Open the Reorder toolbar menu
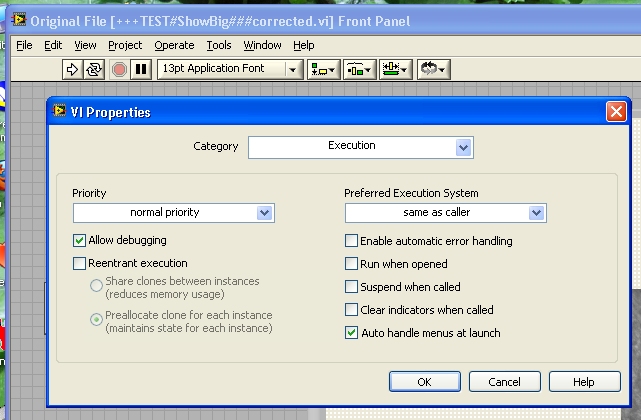 coord(433,69)
